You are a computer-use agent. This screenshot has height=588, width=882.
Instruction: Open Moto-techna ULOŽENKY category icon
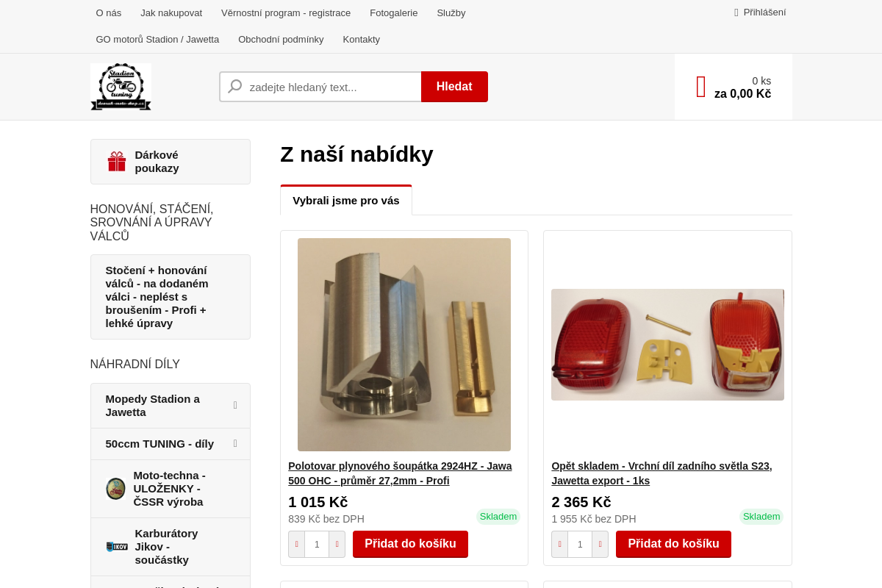coord(115,489)
